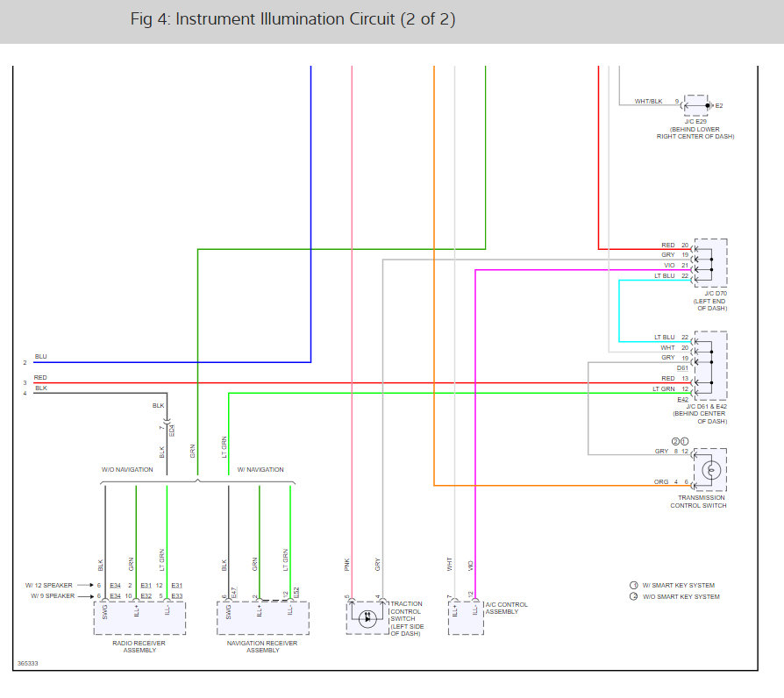Click the 'W/ SMART KEY SYSTEM' legend text
The height and width of the screenshot is (698, 784).
tap(679, 585)
